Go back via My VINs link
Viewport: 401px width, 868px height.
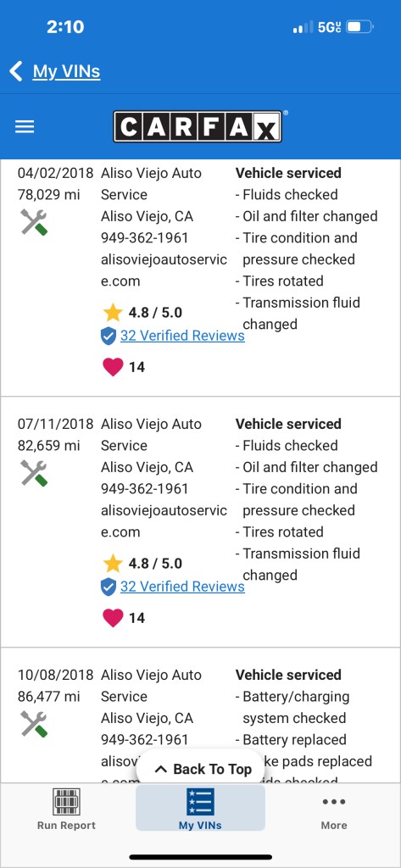click(x=66, y=71)
